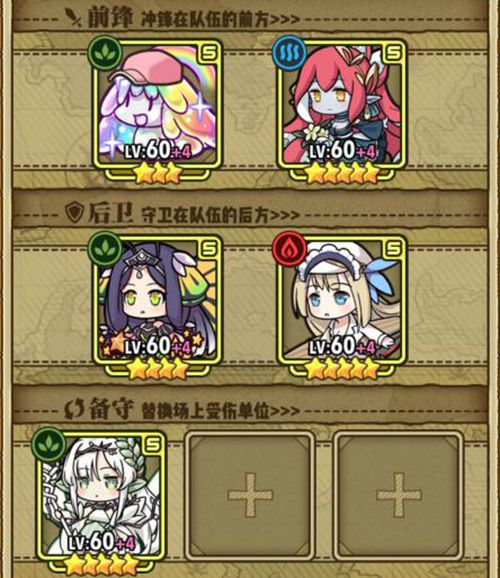This screenshot has height=578, width=500.
Task: Click the blue water element icon
Action: [x=289, y=53]
